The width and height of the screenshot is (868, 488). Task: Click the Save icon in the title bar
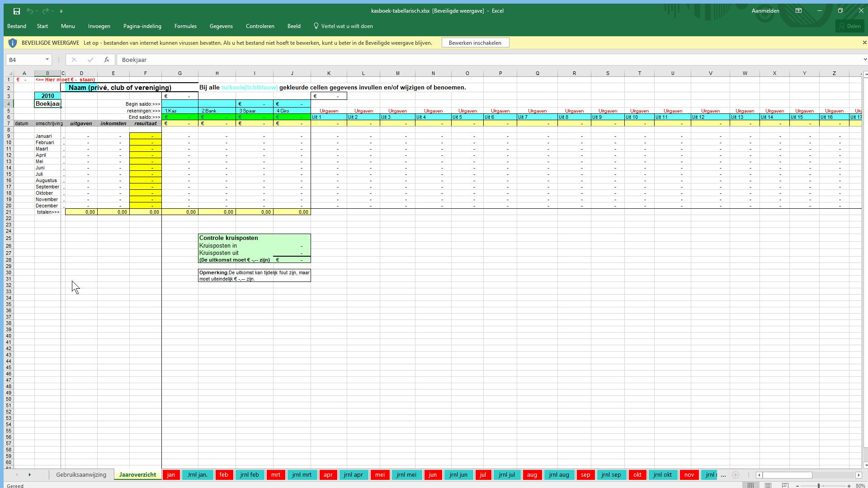(17, 11)
